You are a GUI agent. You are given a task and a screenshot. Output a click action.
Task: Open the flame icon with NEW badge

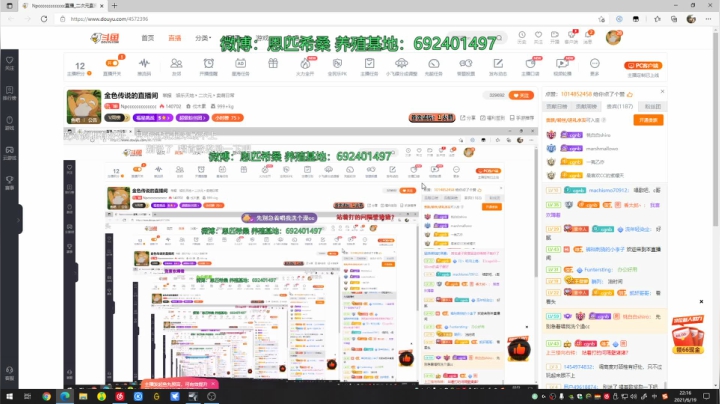click(x=305, y=63)
